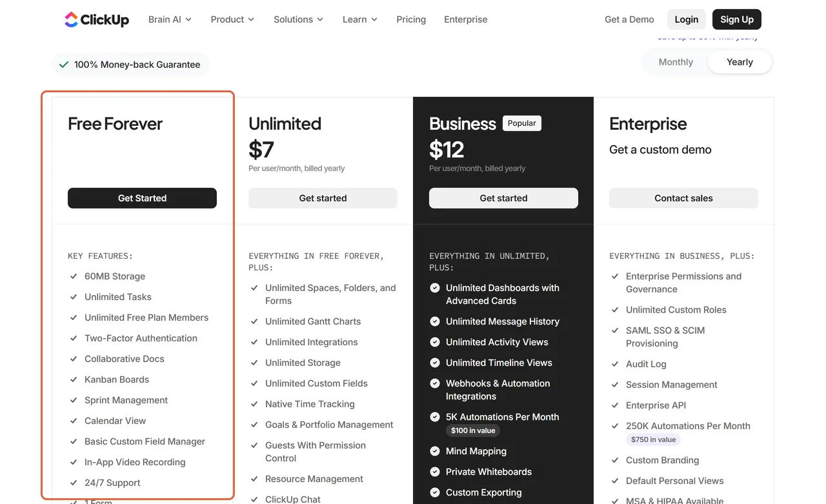Image resolution: width=826 pixels, height=504 pixels.
Task: Click the checkmark next to Unlimited Tasks
Action: 74,297
